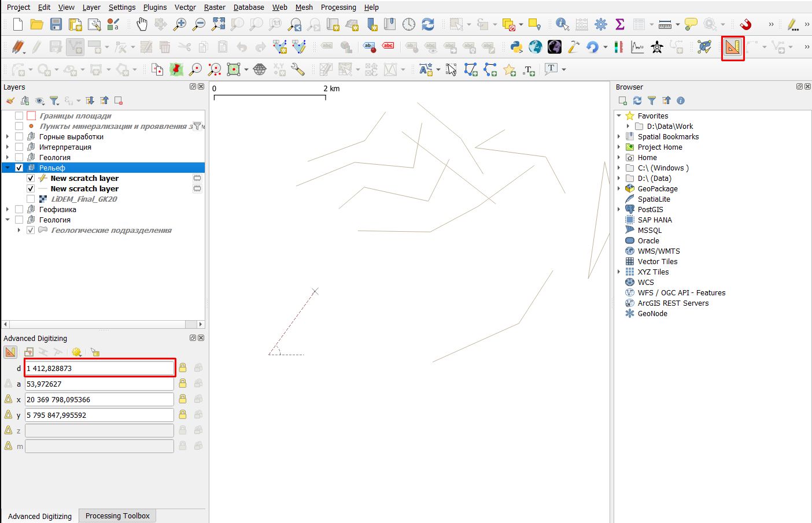The image size is (812, 523).
Task: Enable the Advanced Digitizing tools toolbar icon
Action: point(732,47)
